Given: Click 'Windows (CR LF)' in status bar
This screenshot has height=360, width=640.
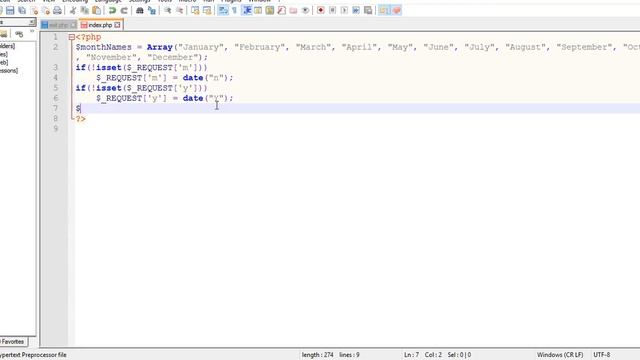Looking at the screenshot, I should pyautogui.click(x=560, y=355).
